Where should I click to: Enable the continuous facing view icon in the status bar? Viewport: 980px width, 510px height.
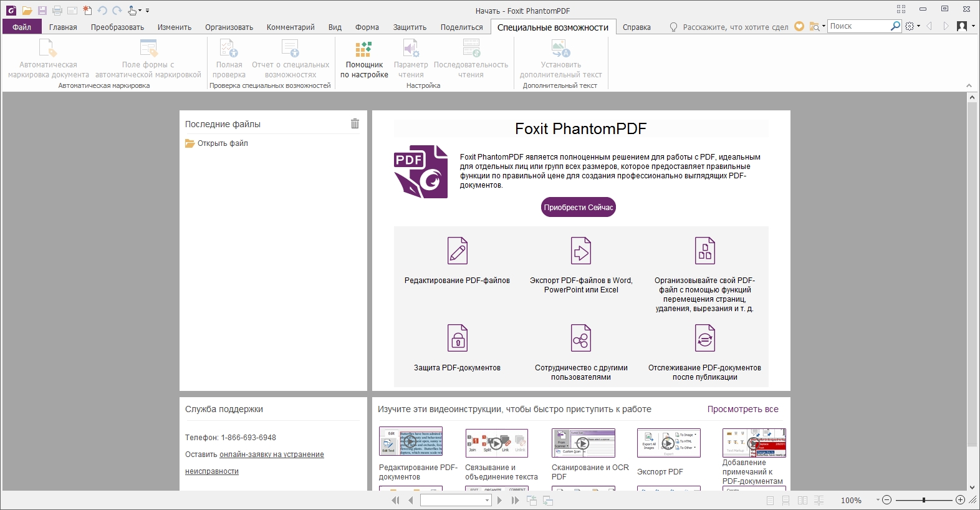tap(819, 500)
